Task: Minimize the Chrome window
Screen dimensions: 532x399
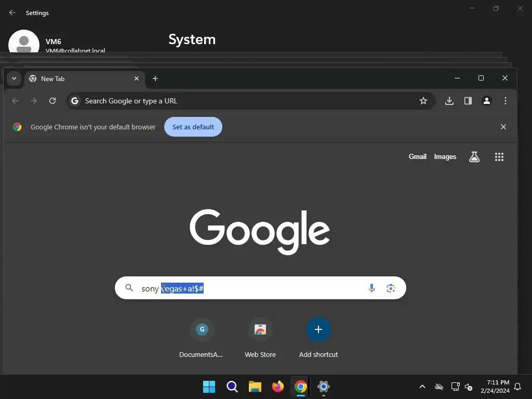Action: click(x=457, y=78)
